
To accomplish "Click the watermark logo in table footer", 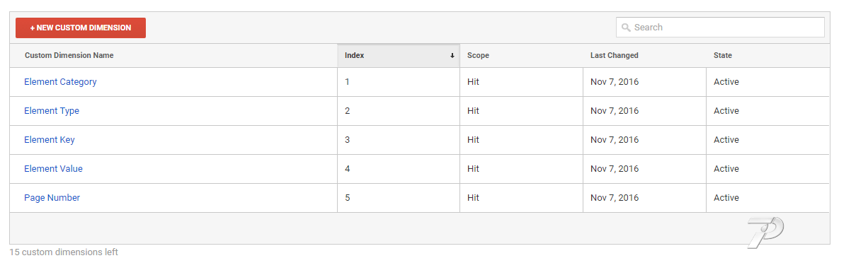I will point(765,233).
